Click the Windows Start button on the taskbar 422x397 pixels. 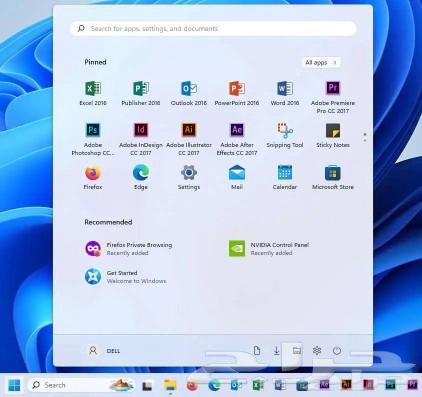pos(14,385)
